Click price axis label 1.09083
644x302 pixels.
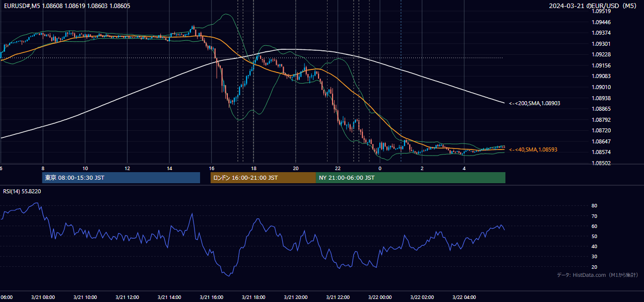(602, 76)
